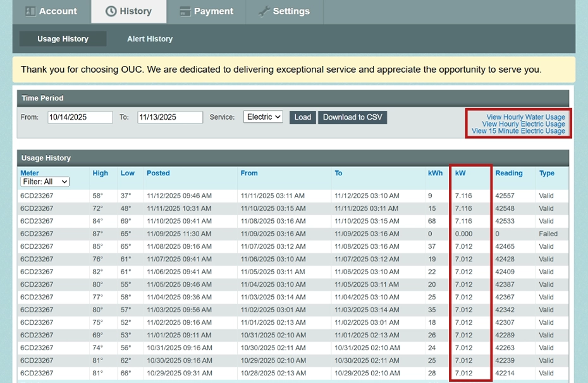This screenshot has width=588, height=383.
Task: Sort by the Reading column header
Action: click(509, 173)
